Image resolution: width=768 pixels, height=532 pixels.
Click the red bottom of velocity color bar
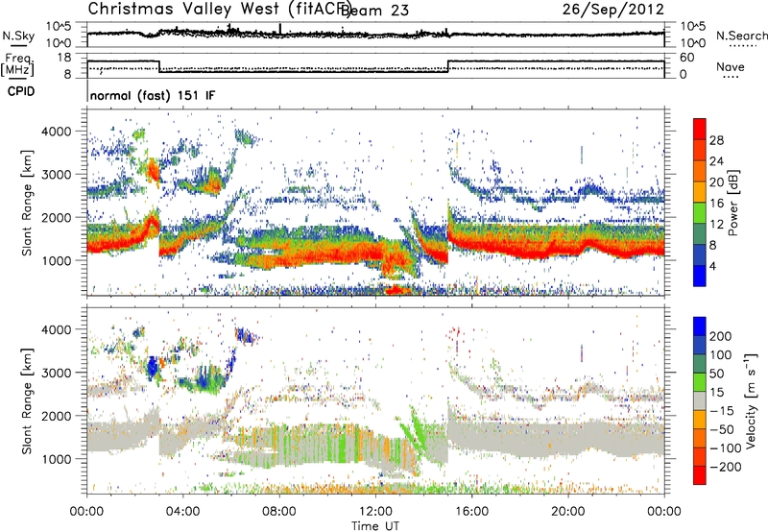[x=700, y=475]
